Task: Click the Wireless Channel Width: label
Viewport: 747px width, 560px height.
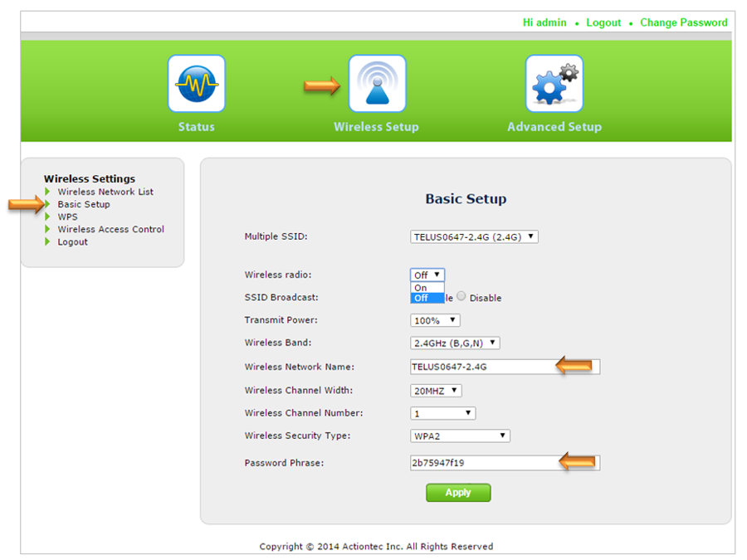Action: tap(299, 390)
